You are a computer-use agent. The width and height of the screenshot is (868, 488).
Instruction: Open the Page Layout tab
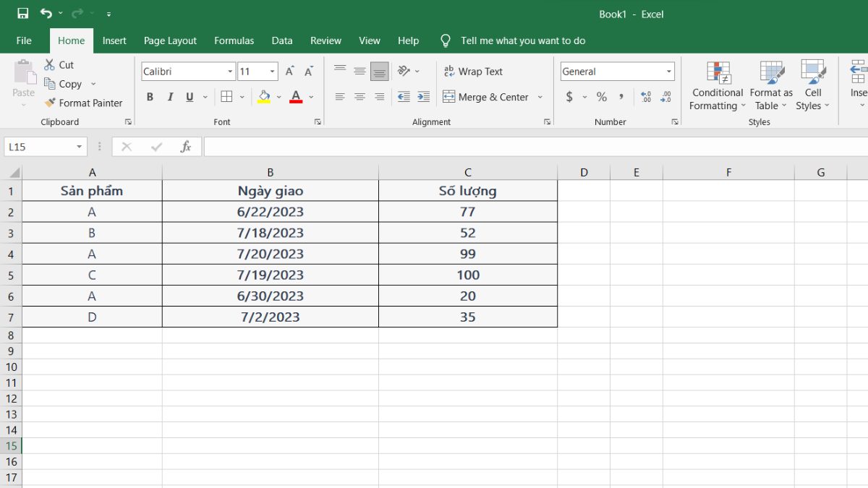click(170, 40)
